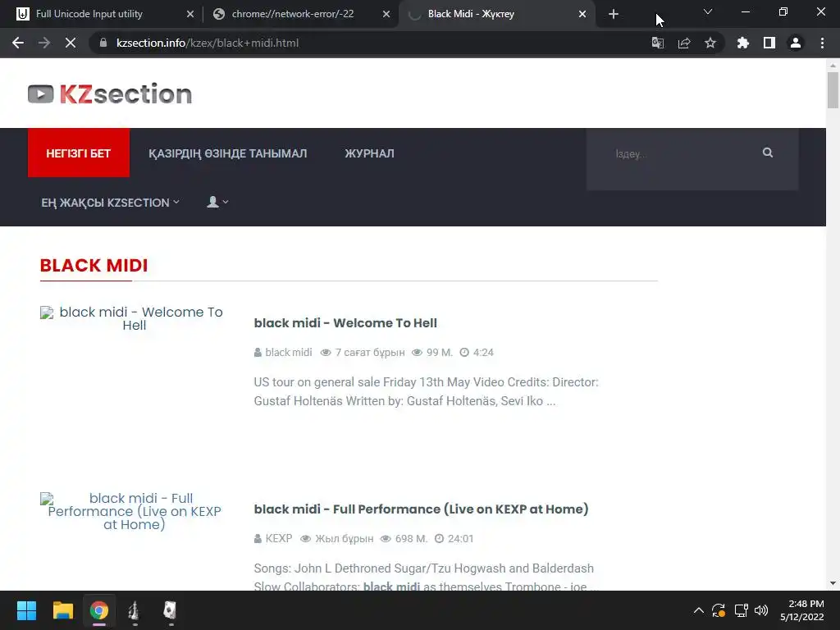Open the KZsection logo homepage
The image size is (840, 630).
point(110,94)
